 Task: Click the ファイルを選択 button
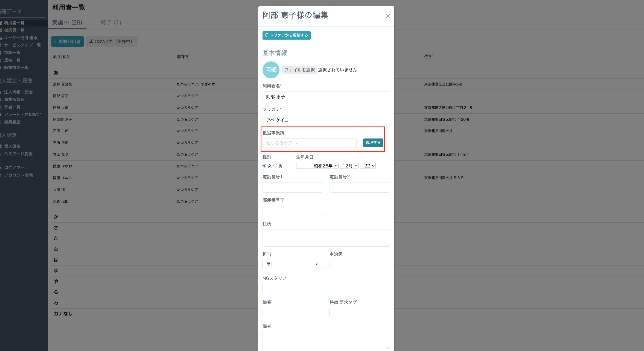pos(299,70)
